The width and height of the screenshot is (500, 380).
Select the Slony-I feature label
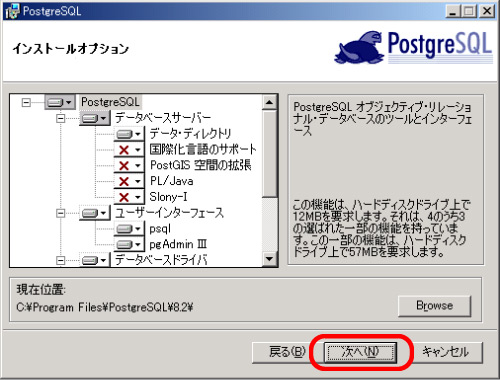tap(168, 197)
